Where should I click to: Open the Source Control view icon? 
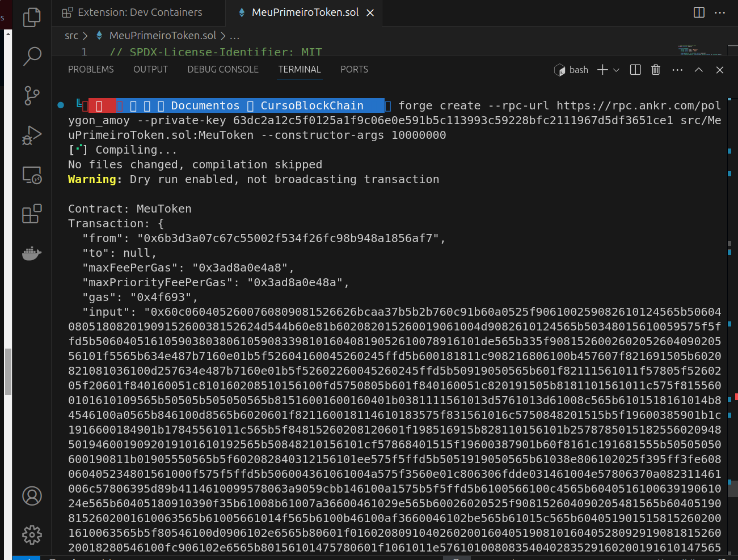click(x=32, y=95)
